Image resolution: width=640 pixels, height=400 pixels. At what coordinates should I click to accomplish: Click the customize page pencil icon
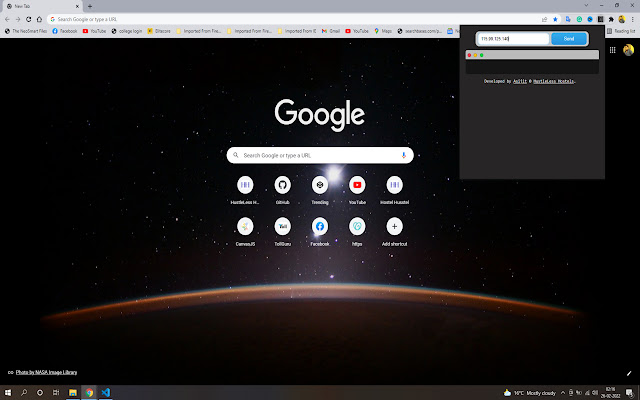pos(628,372)
